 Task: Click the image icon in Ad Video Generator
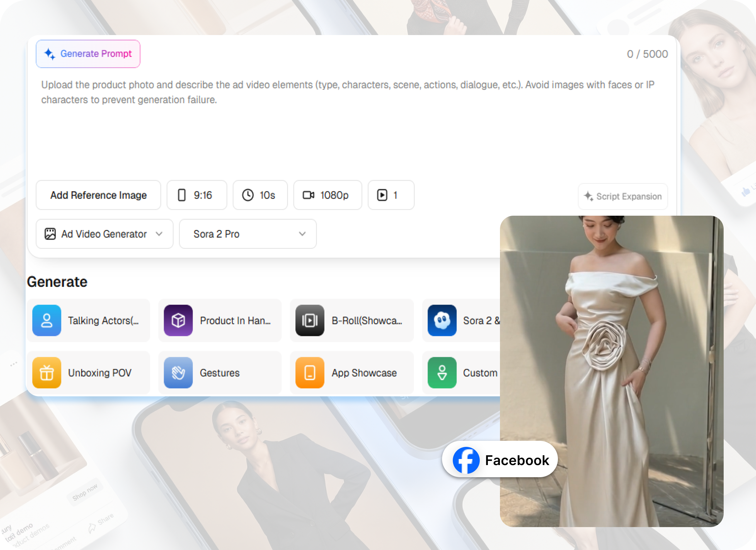pyautogui.click(x=50, y=234)
